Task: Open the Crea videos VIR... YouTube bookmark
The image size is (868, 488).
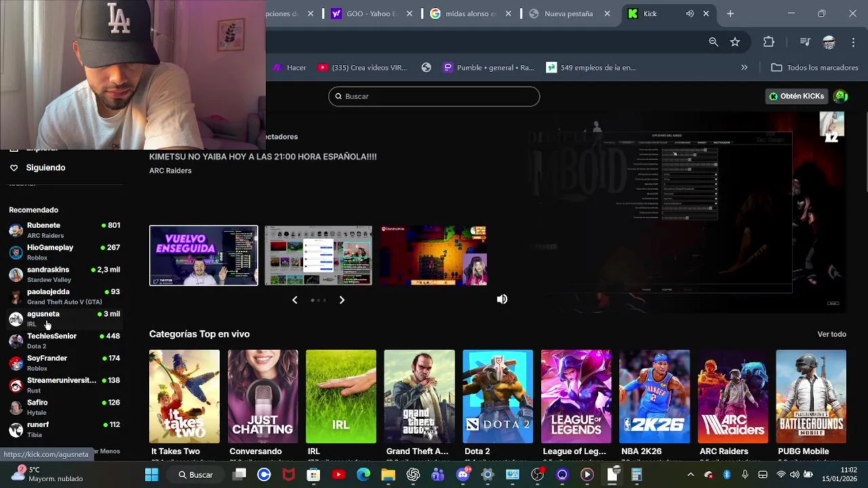Action: tap(363, 67)
